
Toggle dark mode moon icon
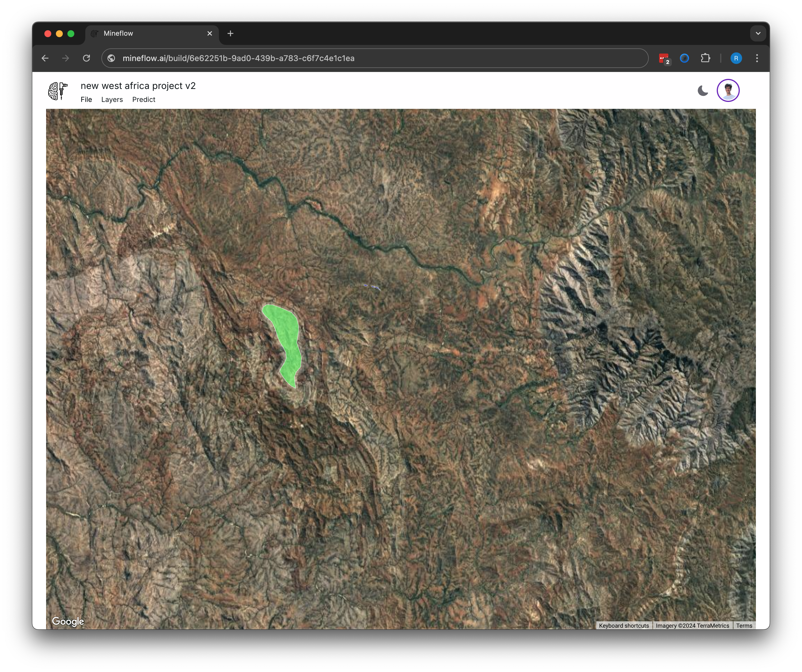703,91
